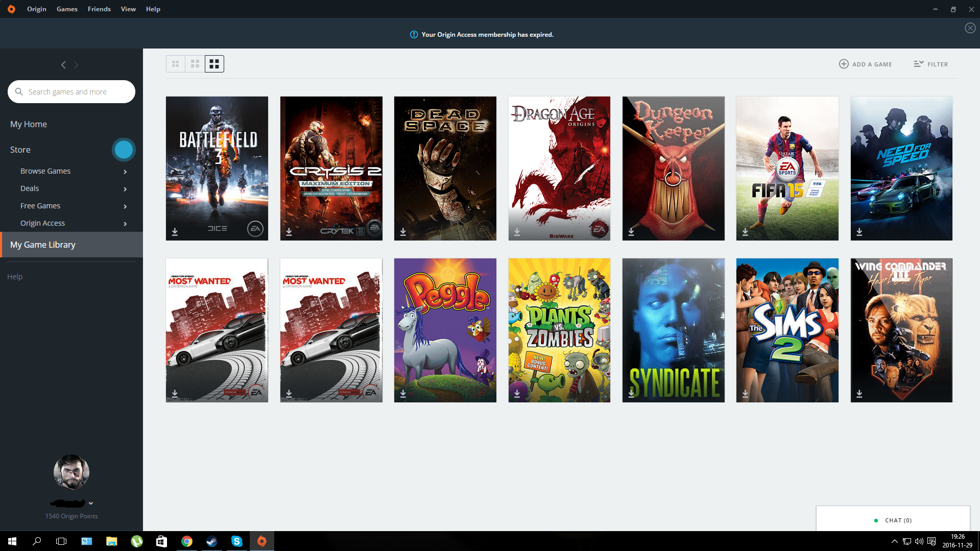Click the back navigation arrow in sidebar

click(63, 65)
